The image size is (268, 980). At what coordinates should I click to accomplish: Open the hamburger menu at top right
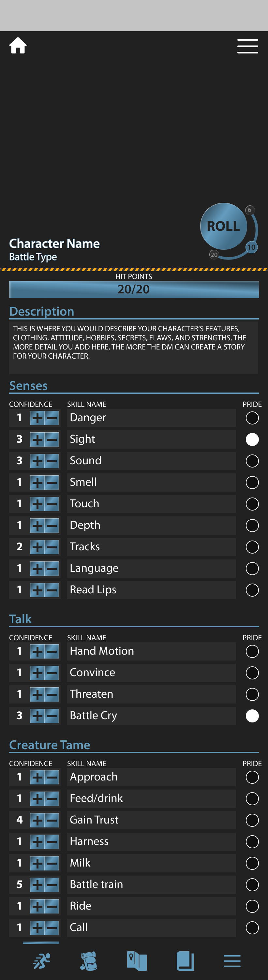(247, 46)
